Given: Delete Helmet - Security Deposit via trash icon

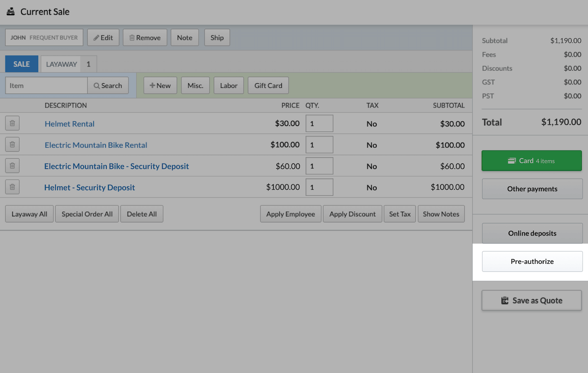Looking at the screenshot, I should (x=12, y=186).
